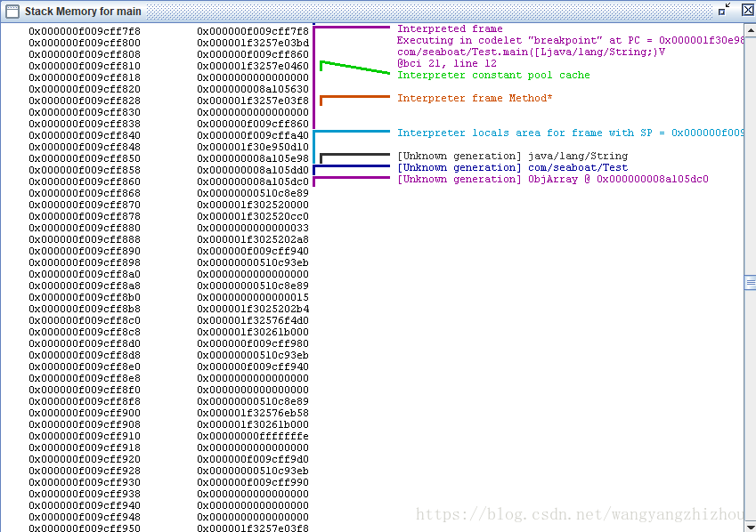Select address 0x000000f009cff858

tap(85, 170)
